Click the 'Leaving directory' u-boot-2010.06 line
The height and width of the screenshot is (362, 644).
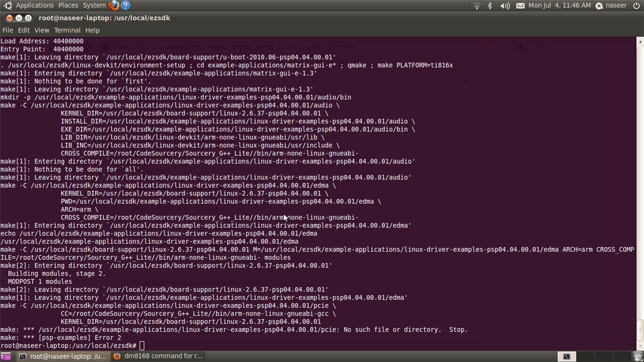[168, 58]
